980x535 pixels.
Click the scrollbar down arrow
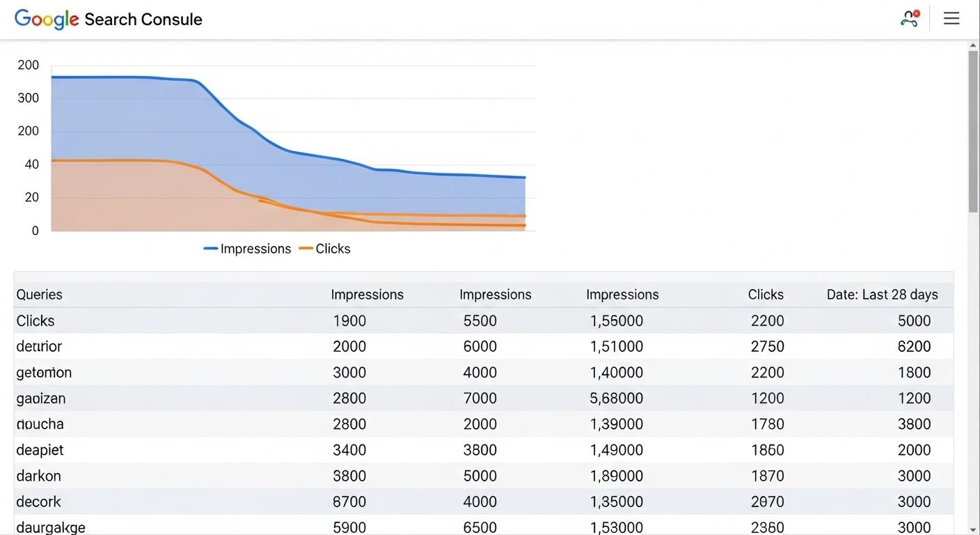(x=973, y=529)
